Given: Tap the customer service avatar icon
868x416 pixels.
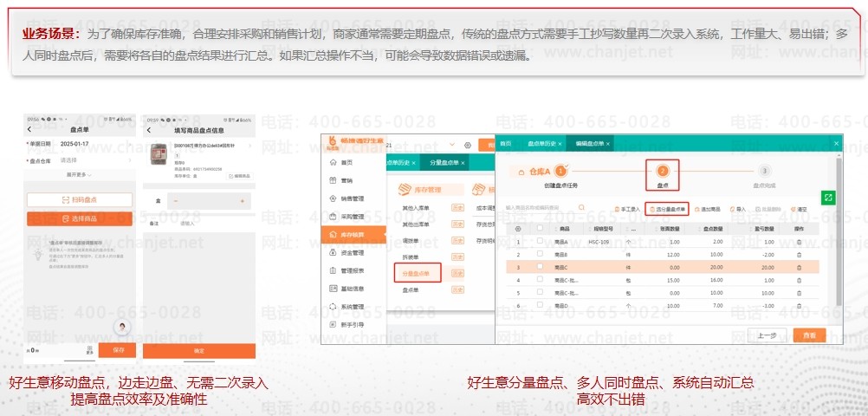Looking at the screenshot, I should 123,326.
